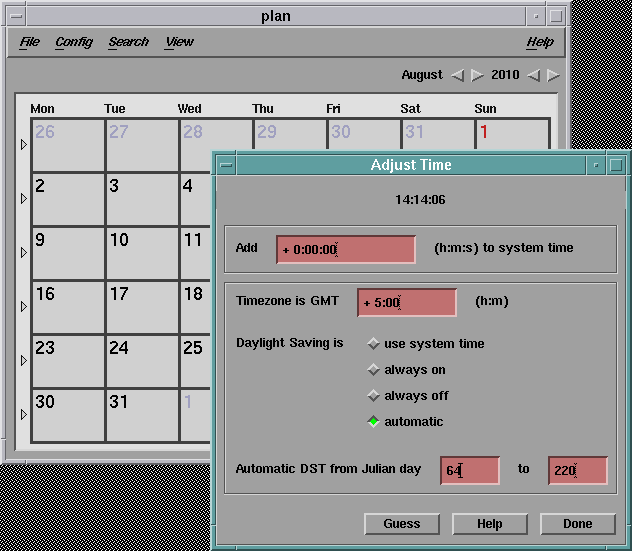Viewport: 632px width, 551px height.
Task: Expand the week row starting Monday 23
Action: (x=24, y=361)
